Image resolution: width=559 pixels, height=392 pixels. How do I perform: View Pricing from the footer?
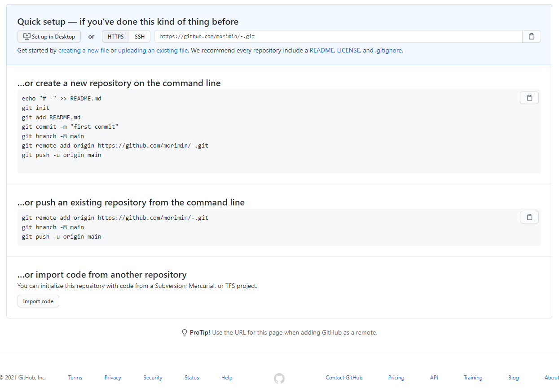tap(396, 378)
